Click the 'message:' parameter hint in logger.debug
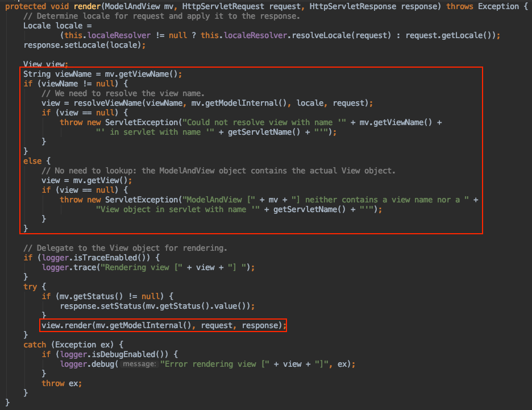The image size is (532, 410). coord(139,364)
